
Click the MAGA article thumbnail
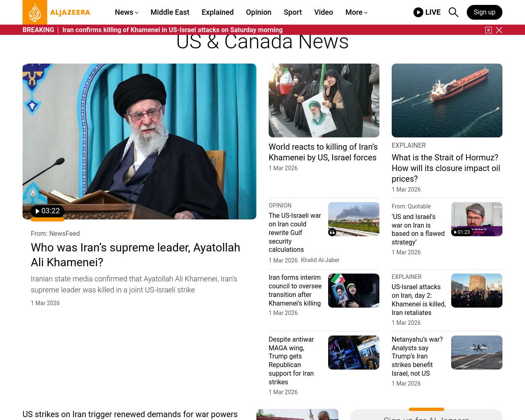tap(354, 352)
